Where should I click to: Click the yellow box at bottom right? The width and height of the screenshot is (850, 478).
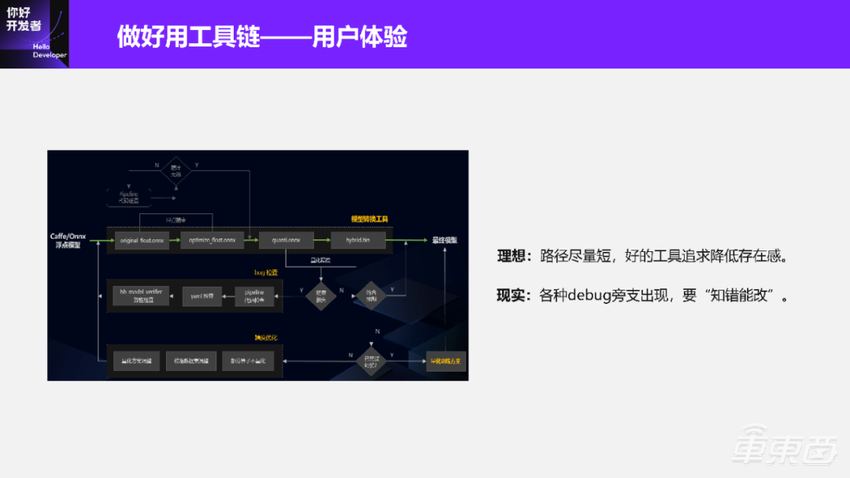point(446,361)
